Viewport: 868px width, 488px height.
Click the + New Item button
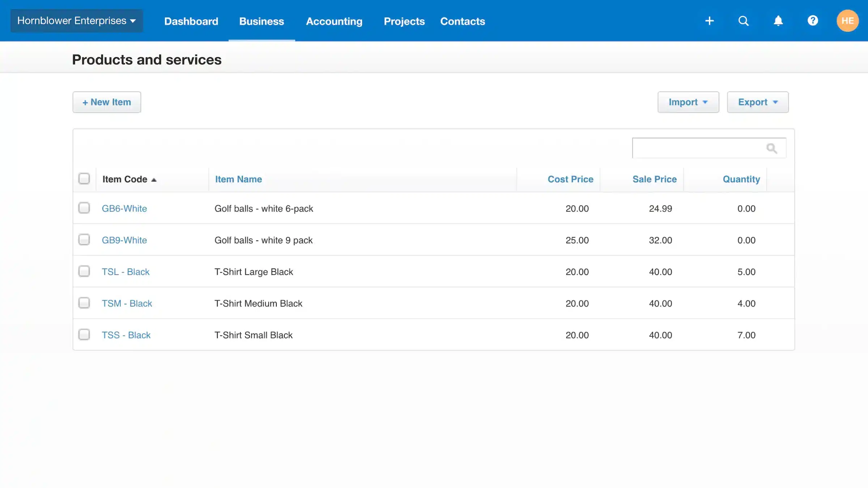(106, 102)
